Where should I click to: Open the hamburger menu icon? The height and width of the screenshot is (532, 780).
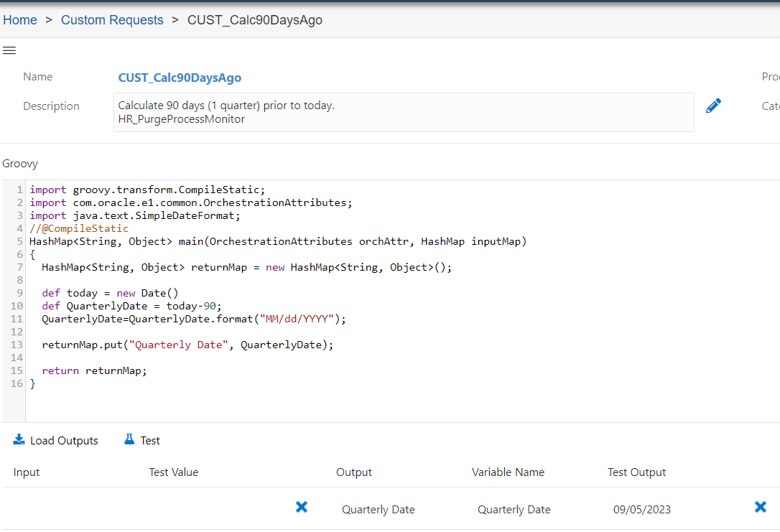(9, 50)
